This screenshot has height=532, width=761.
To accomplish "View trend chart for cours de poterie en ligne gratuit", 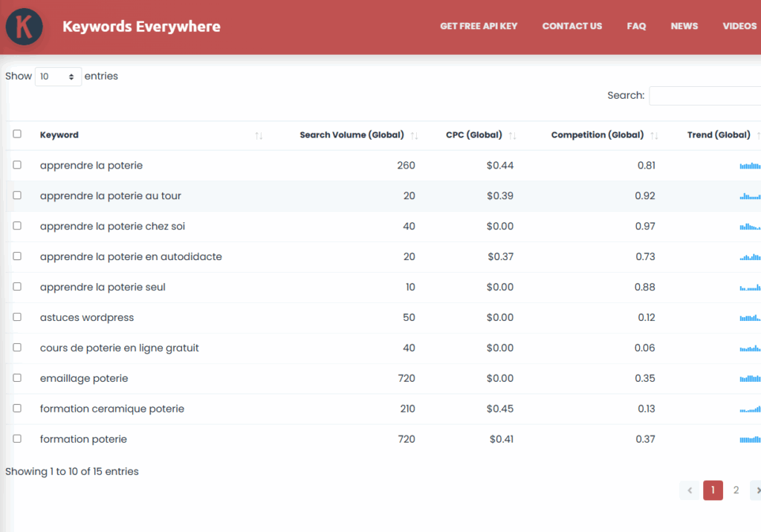I will click(x=750, y=348).
